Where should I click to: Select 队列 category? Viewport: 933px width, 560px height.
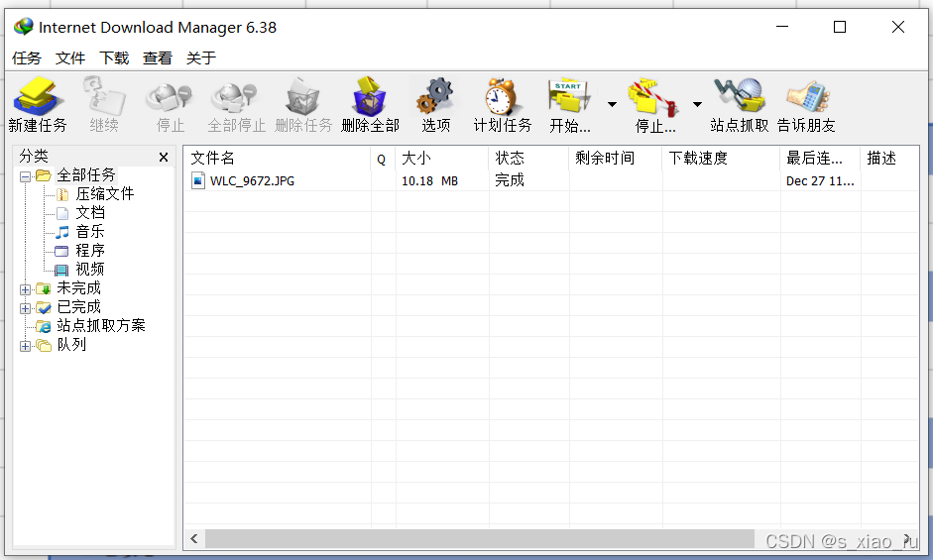[71, 345]
